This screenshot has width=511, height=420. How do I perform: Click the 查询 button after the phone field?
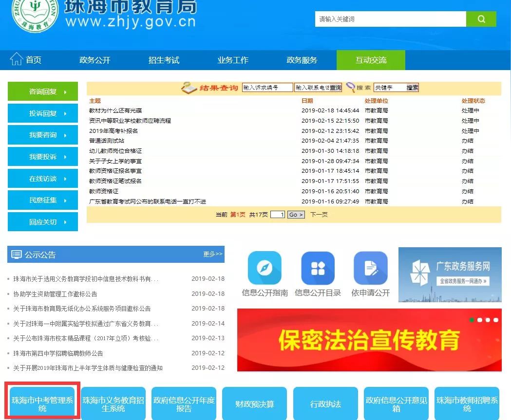[x=335, y=88]
